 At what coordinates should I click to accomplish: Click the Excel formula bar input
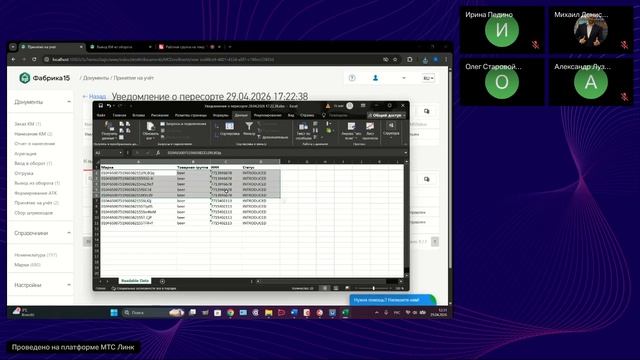click(x=284, y=153)
